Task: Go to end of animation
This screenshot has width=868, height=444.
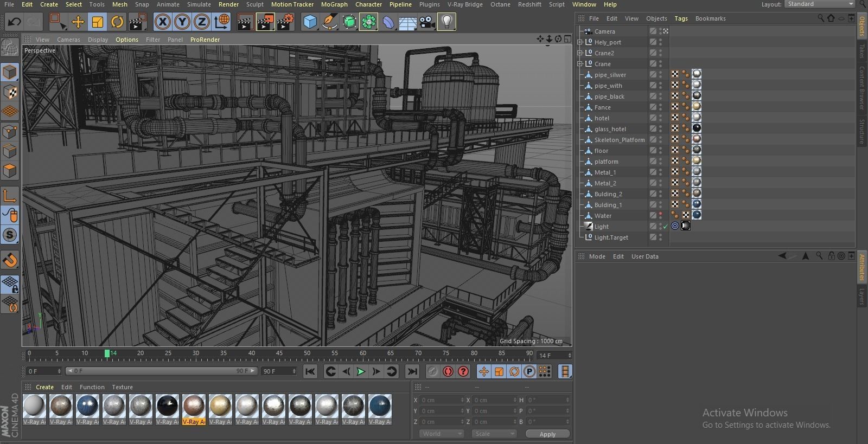Action: pos(412,371)
